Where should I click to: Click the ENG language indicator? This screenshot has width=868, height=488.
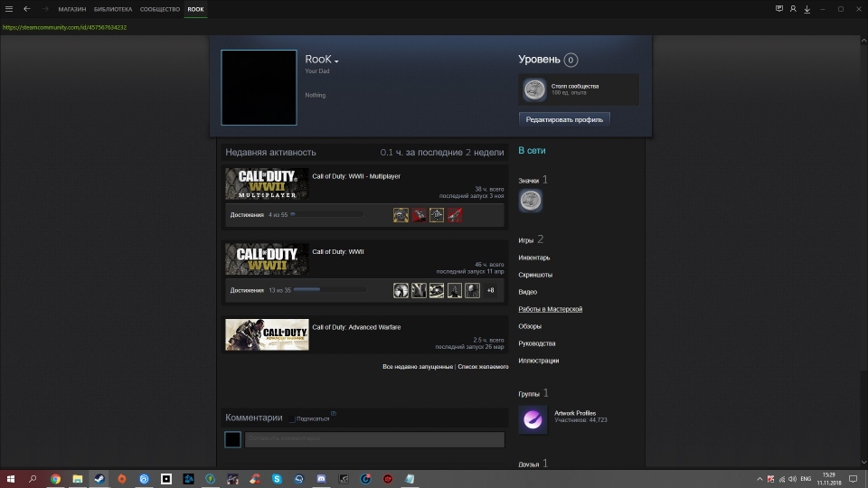coord(806,479)
